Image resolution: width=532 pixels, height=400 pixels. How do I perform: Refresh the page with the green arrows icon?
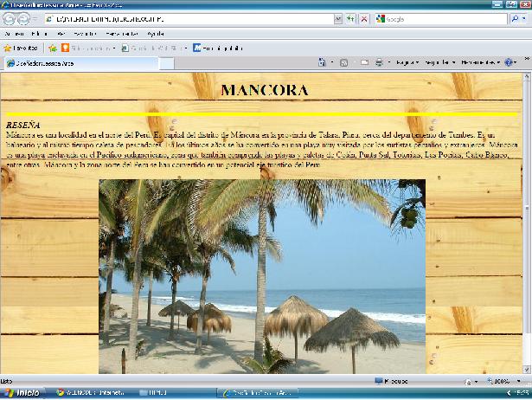(349, 18)
